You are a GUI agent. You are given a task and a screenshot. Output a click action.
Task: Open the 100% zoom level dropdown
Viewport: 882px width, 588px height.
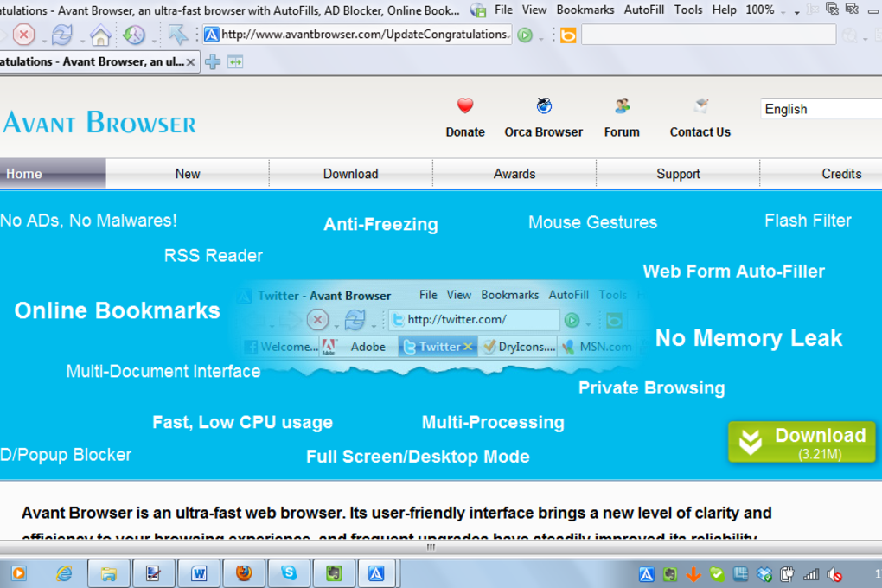783,12
